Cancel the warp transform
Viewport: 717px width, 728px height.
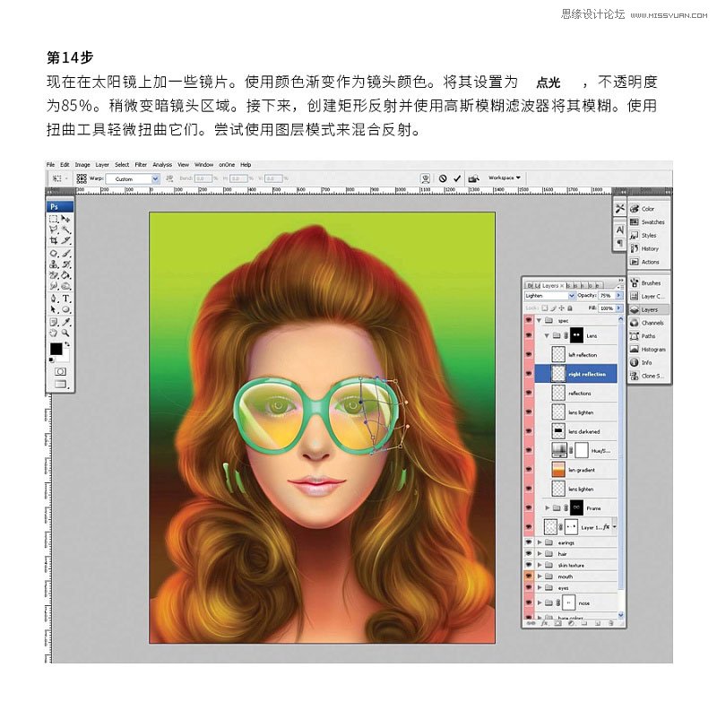click(x=443, y=178)
